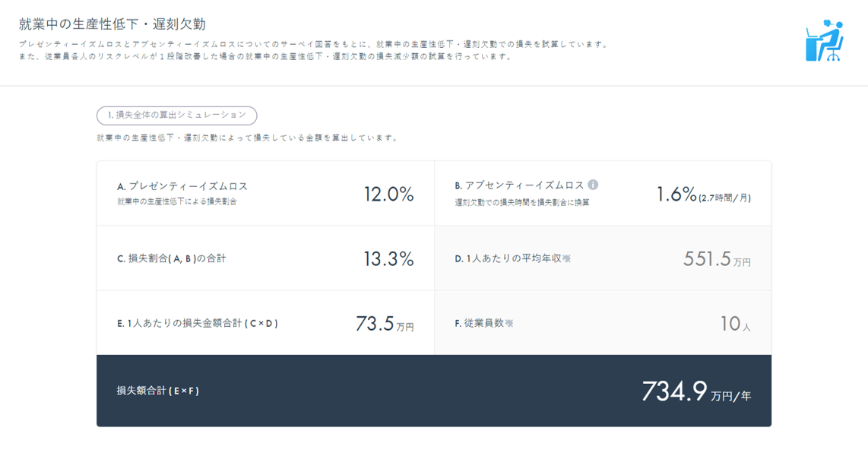The width and height of the screenshot is (868, 450).
Task: Click the 12.0% presenteeism loss value
Action: tap(388, 194)
